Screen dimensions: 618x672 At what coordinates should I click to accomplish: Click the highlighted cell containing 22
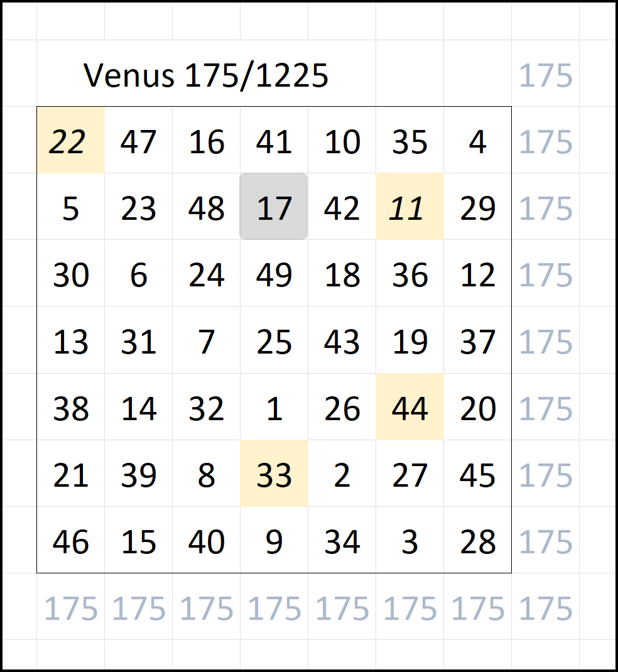click(70, 141)
